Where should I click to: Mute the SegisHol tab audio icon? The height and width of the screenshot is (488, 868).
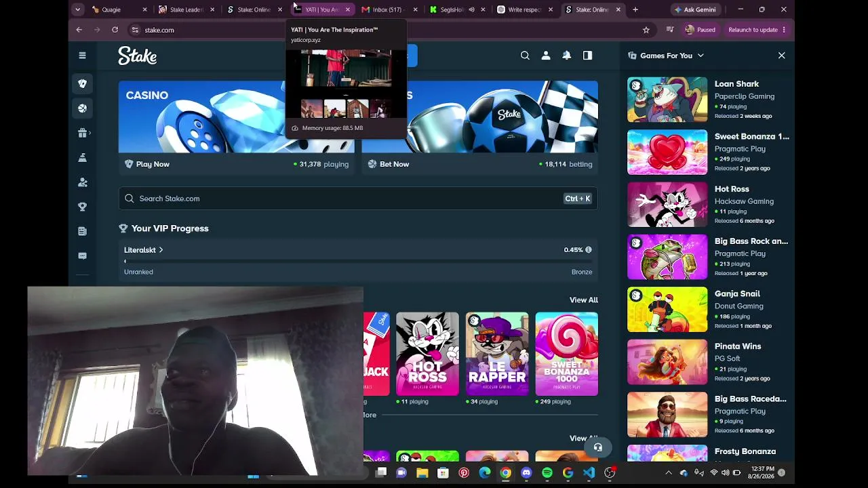click(471, 9)
